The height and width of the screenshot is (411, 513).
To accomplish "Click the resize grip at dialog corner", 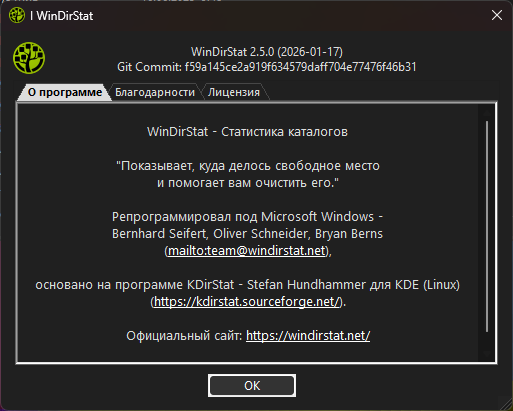I will tap(505, 403).
